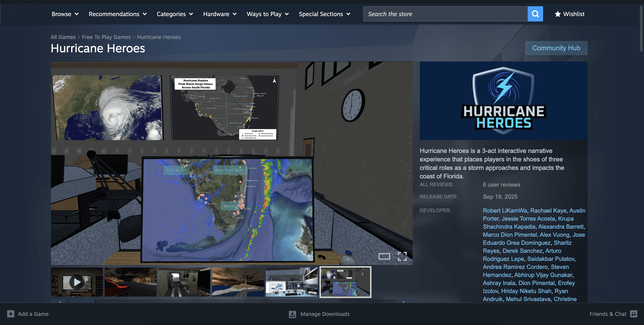The width and height of the screenshot is (644, 325).
Task: Click the Friends & Chat icon
Action: click(634, 314)
